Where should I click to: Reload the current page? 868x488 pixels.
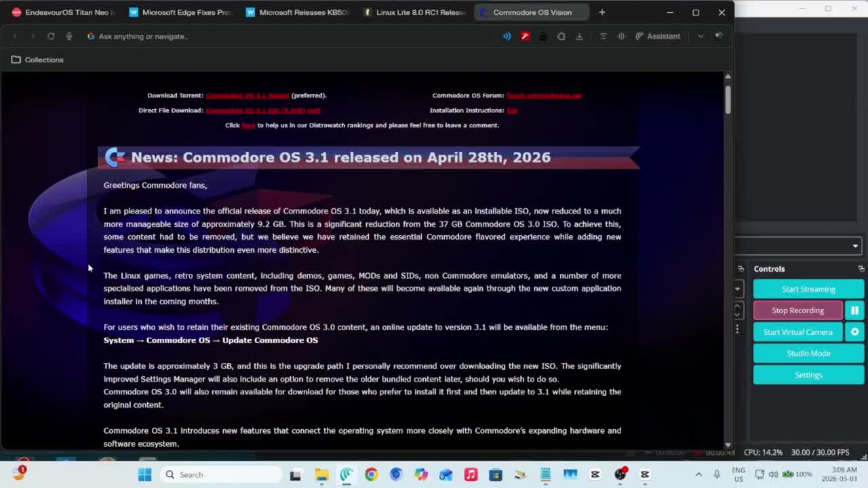click(x=51, y=36)
